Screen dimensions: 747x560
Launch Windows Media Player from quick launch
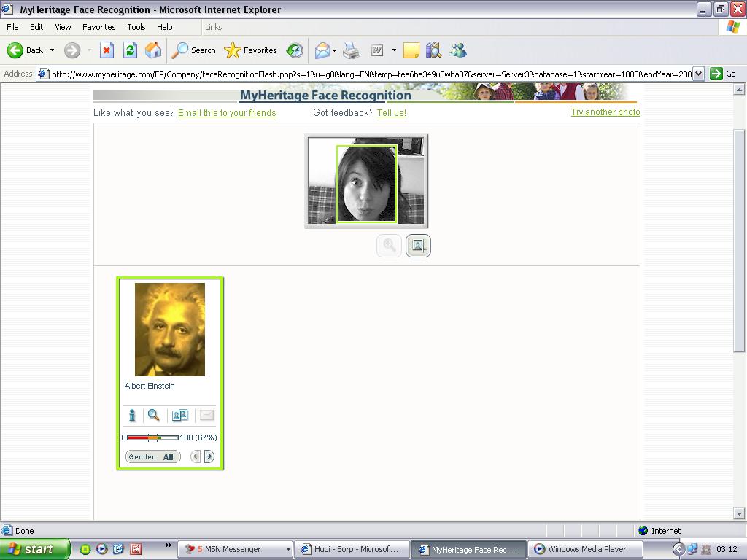(x=102, y=549)
